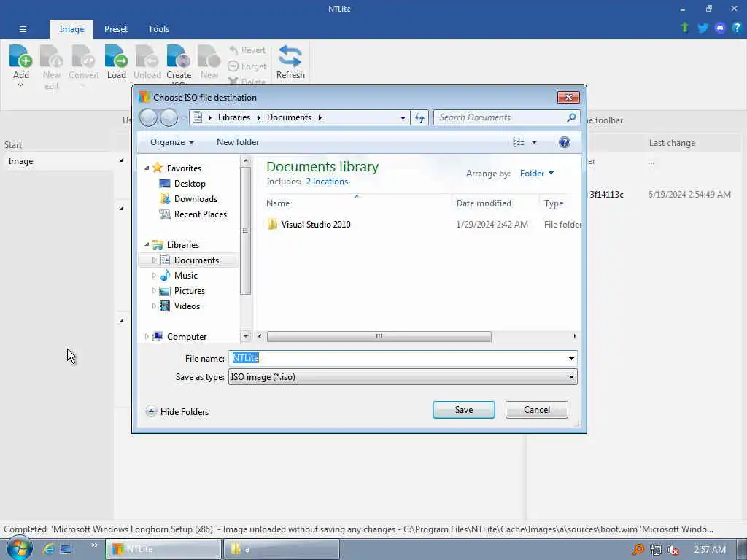Click the Load image icon
747x560 pixels.
(x=116, y=56)
